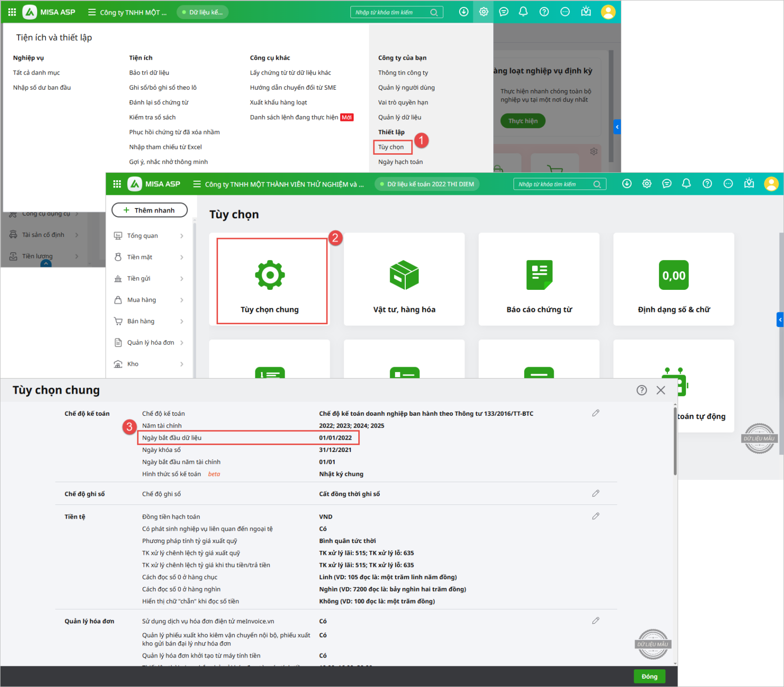The height and width of the screenshot is (687, 784).
Task: Open the Vật tư, hàng hóa card
Action: click(404, 280)
